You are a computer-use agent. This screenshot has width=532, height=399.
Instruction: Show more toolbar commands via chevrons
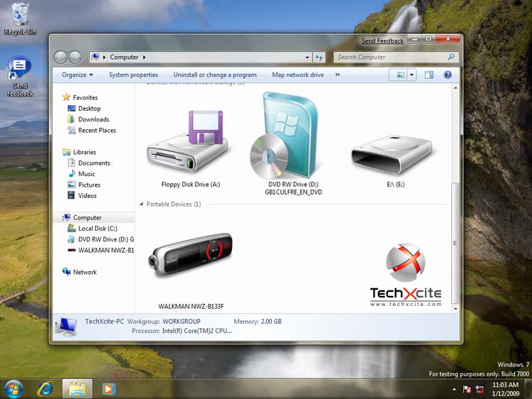click(337, 75)
